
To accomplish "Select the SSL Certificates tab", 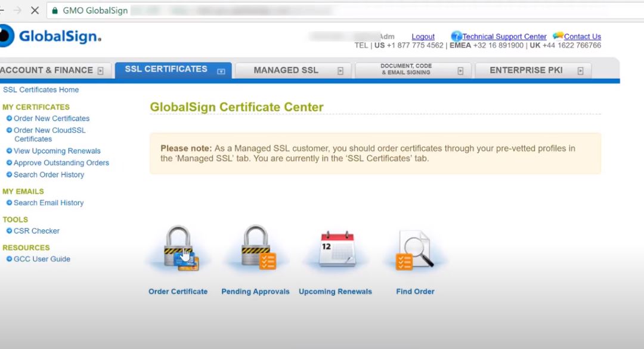I will click(x=174, y=70).
